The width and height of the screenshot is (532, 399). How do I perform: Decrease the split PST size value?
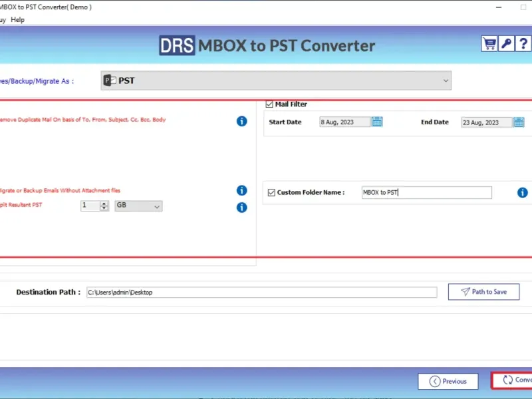pyautogui.click(x=104, y=208)
